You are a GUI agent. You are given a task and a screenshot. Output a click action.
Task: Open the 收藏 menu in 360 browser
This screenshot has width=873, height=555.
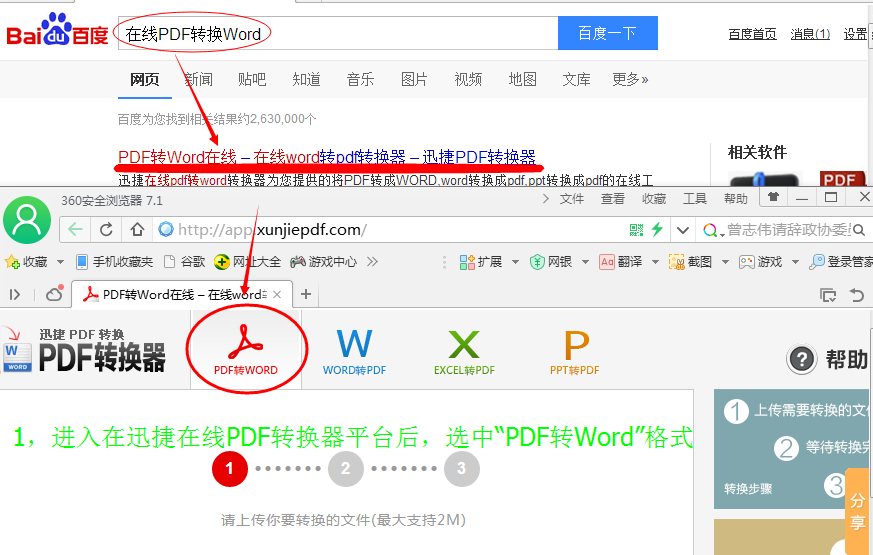pyautogui.click(x=654, y=199)
